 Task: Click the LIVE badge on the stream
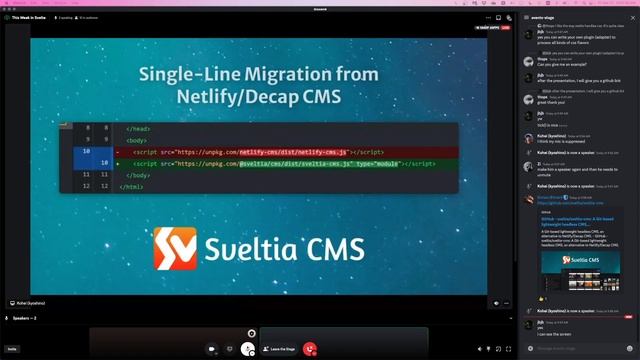coord(506,28)
